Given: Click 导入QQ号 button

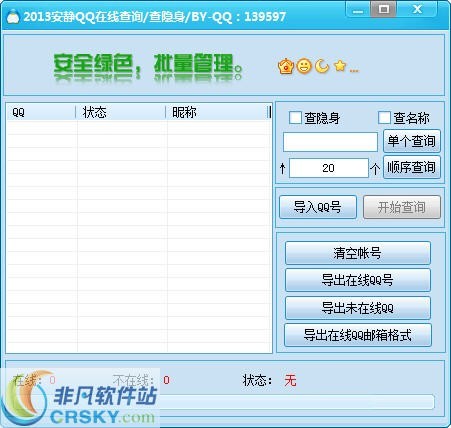Looking at the screenshot, I should tap(318, 207).
